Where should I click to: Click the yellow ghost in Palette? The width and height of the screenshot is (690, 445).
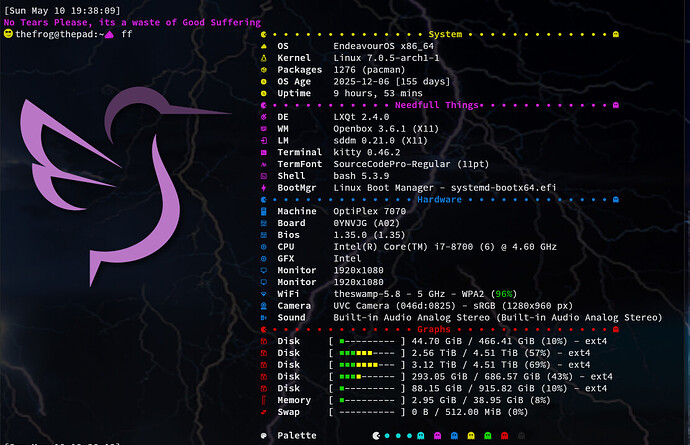pyautogui.click(x=471, y=436)
